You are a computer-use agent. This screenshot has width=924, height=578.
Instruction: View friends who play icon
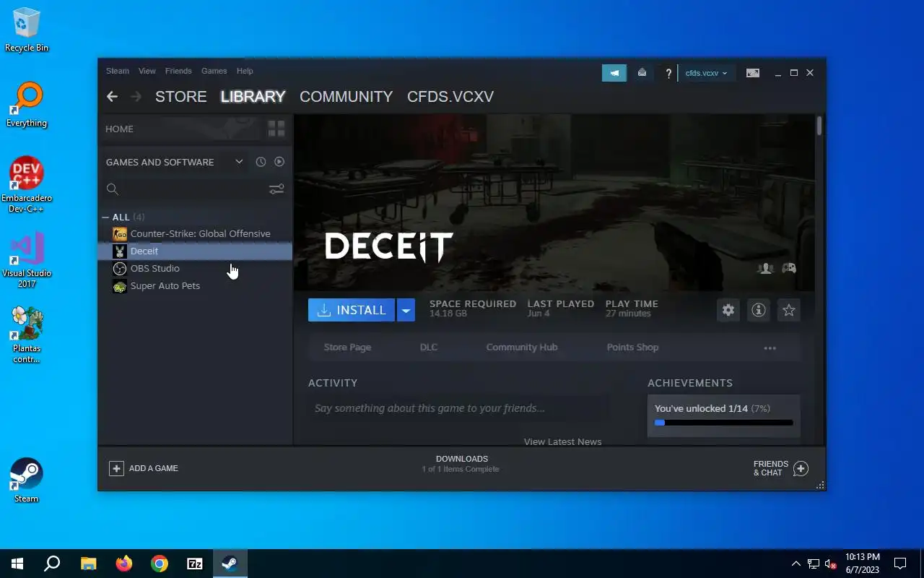click(x=765, y=268)
